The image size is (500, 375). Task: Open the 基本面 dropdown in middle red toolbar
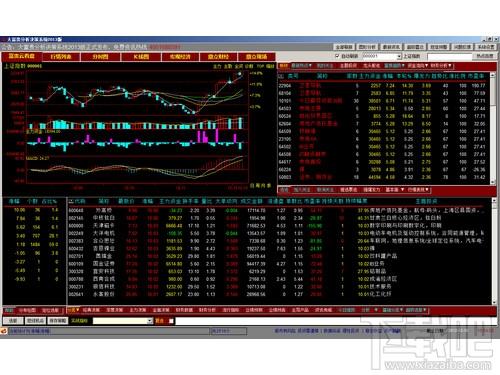[395, 190]
